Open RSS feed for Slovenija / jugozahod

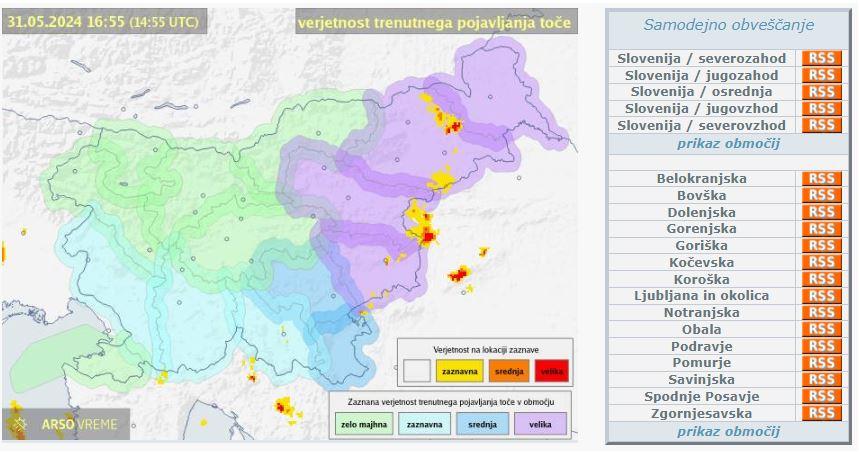pos(821,75)
